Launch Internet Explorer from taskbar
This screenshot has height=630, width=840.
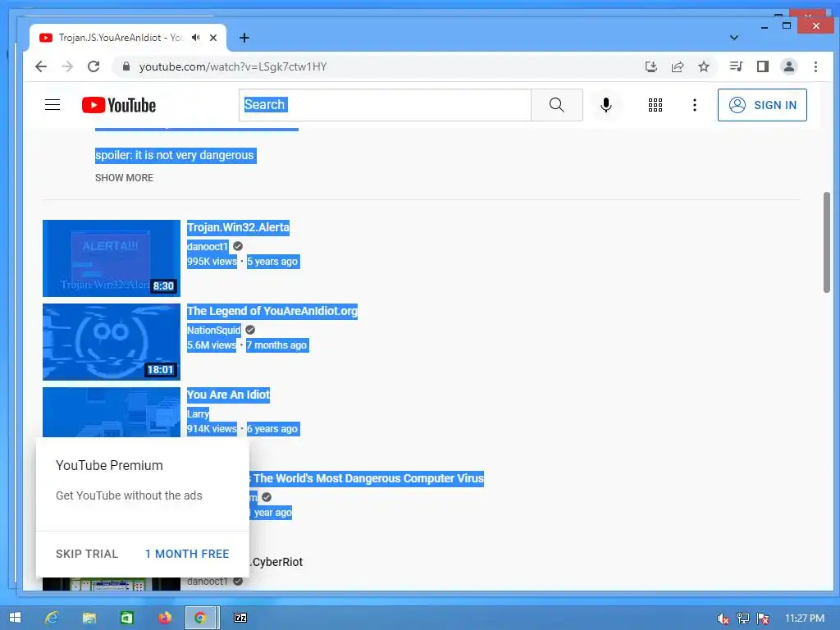pyautogui.click(x=52, y=618)
